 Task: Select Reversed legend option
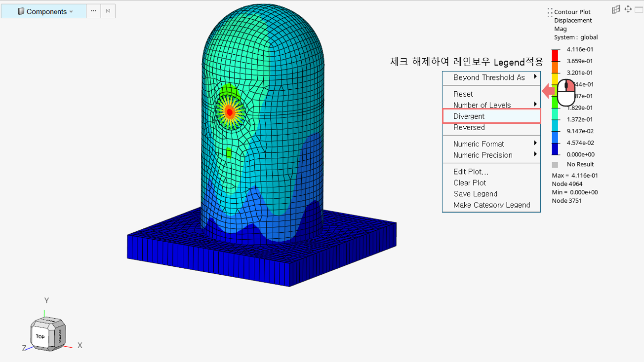(x=491, y=127)
